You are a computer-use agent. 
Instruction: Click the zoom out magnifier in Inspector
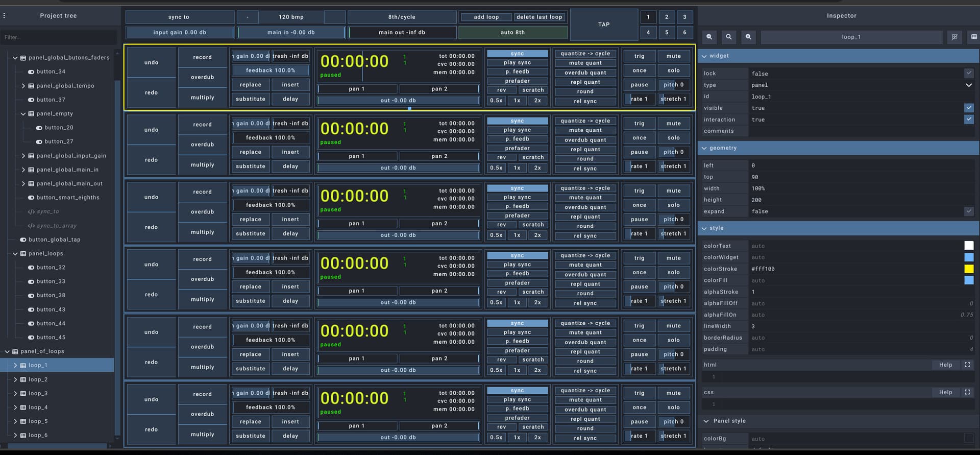(x=709, y=37)
